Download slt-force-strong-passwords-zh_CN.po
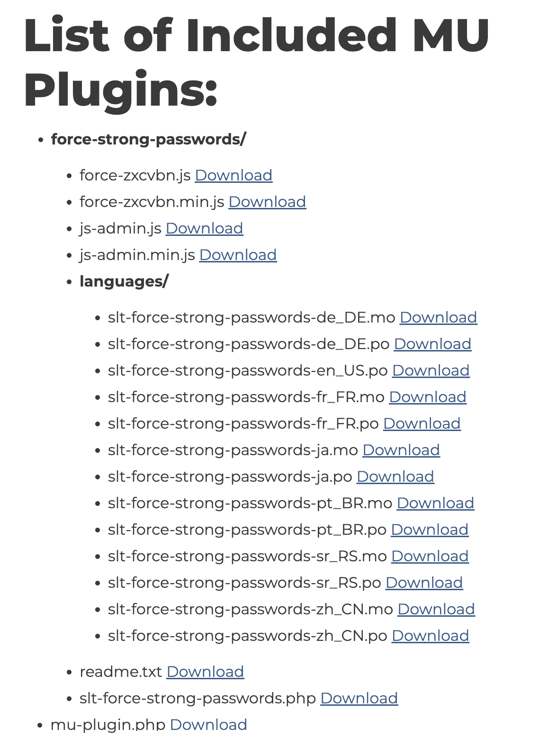 point(430,636)
